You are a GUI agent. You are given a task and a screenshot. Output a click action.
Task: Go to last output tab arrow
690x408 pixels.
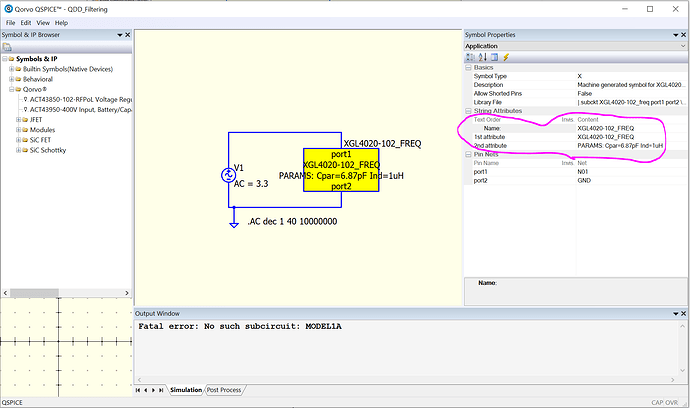coord(161,390)
